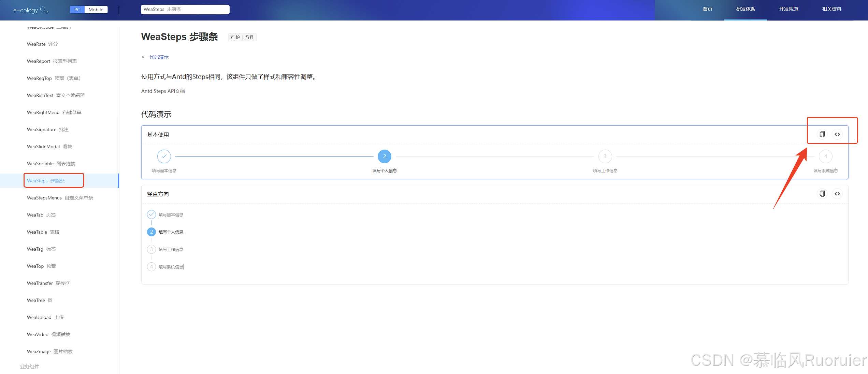The width and height of the screenshot is (868, 374).
Task: Follow the 代码演示 anchor link
Action: [x=159, y=57]
